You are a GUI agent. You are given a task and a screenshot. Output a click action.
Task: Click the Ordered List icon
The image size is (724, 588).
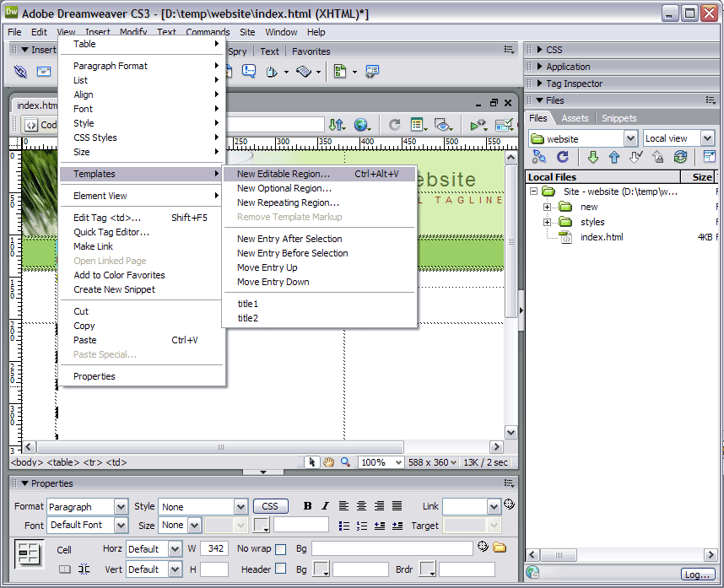362,526
